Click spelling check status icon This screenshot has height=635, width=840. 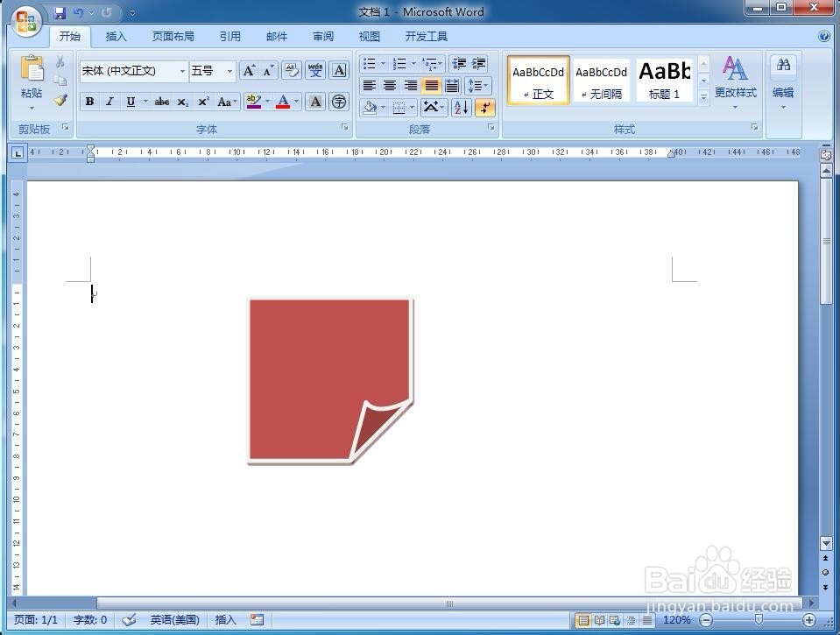[x=129, y=620]
